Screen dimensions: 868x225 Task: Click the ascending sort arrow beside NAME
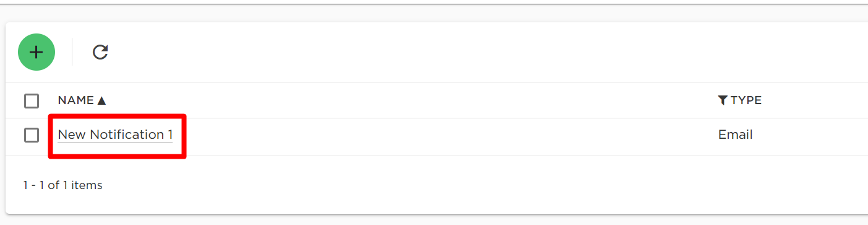tap(102, 100)
